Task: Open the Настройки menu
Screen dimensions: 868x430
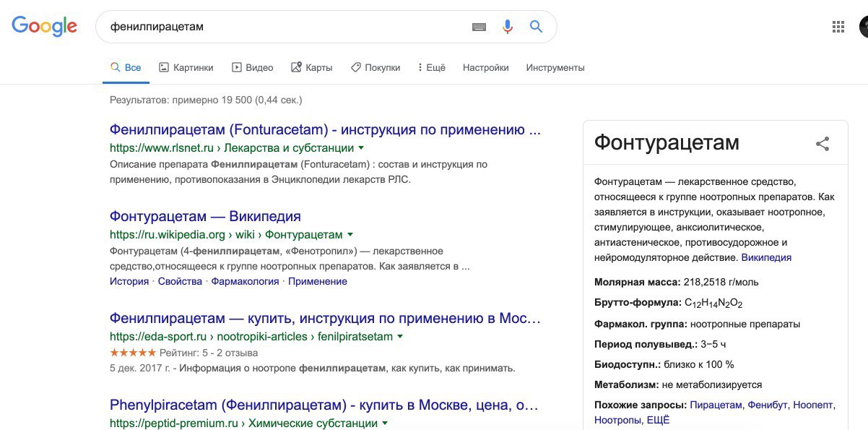Action: tap(486, 67)
